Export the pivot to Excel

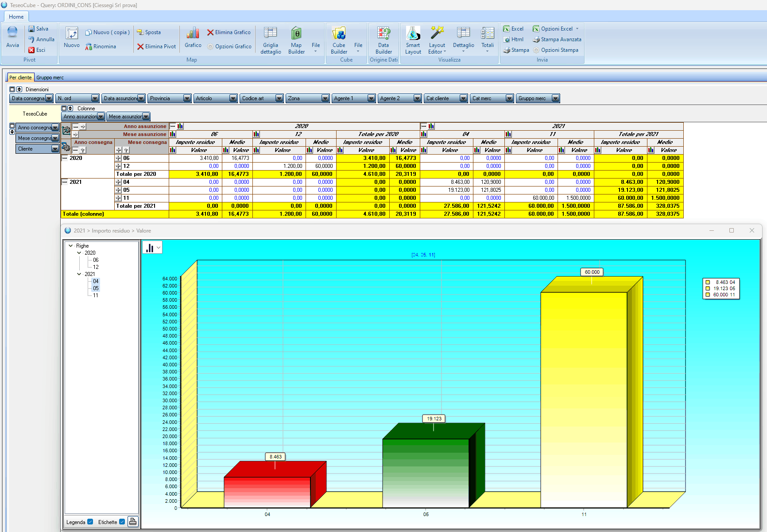tap(513, 29)
